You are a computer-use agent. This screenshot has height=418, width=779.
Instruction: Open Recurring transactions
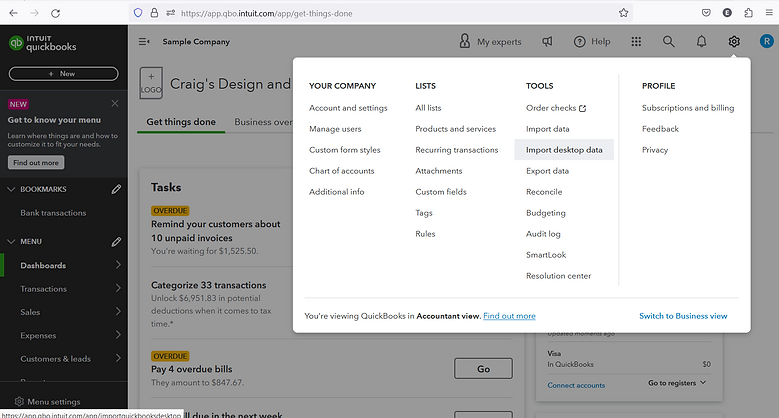[457, 150]
